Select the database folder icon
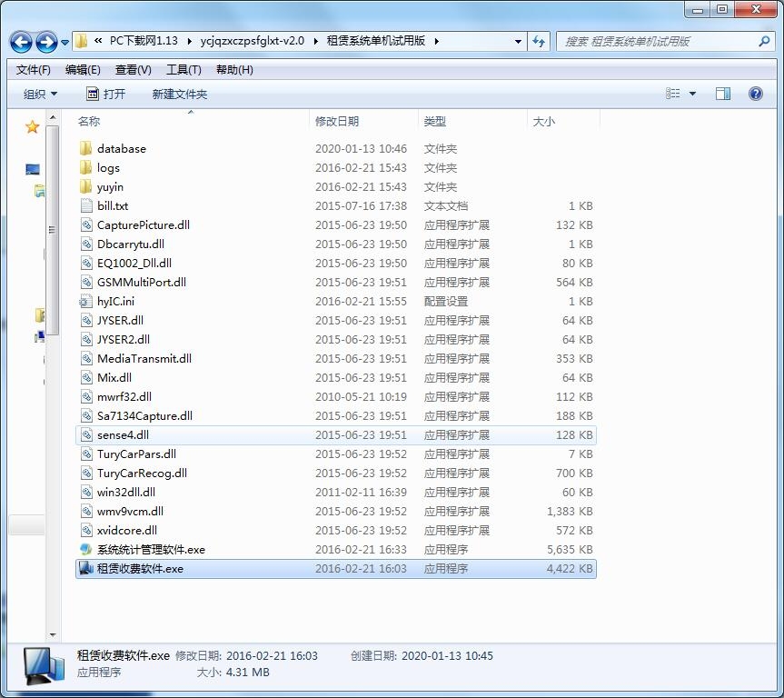 click(x=86, y=148)
